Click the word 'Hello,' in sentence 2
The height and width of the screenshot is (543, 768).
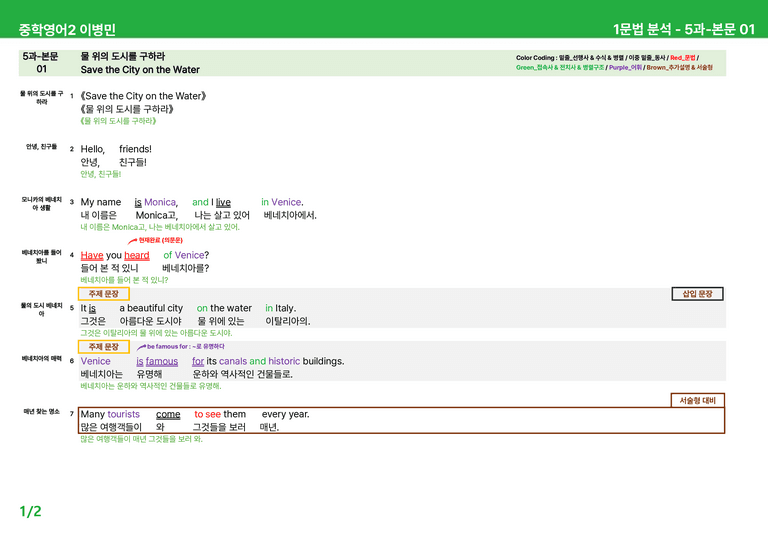point(93,149)
